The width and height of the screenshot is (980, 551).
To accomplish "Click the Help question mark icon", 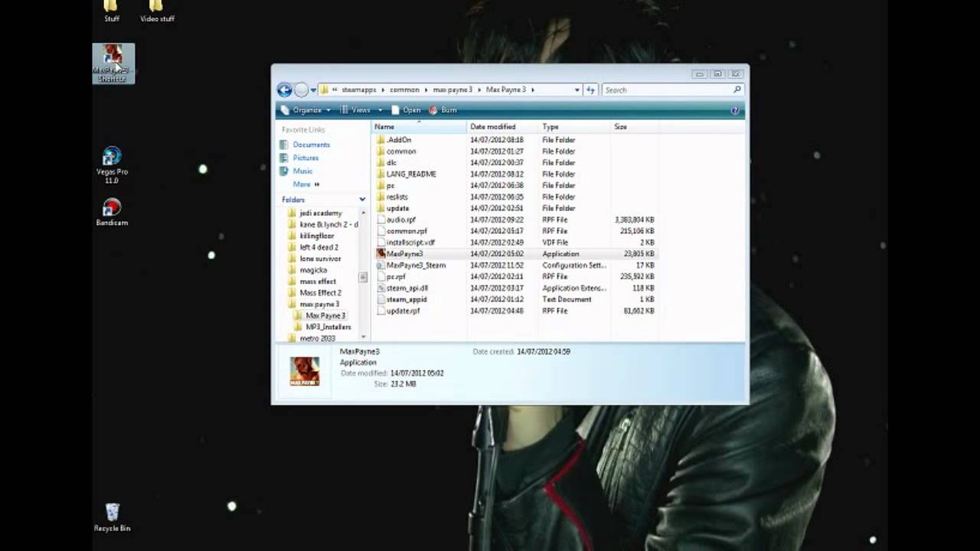I will (735, 110).
